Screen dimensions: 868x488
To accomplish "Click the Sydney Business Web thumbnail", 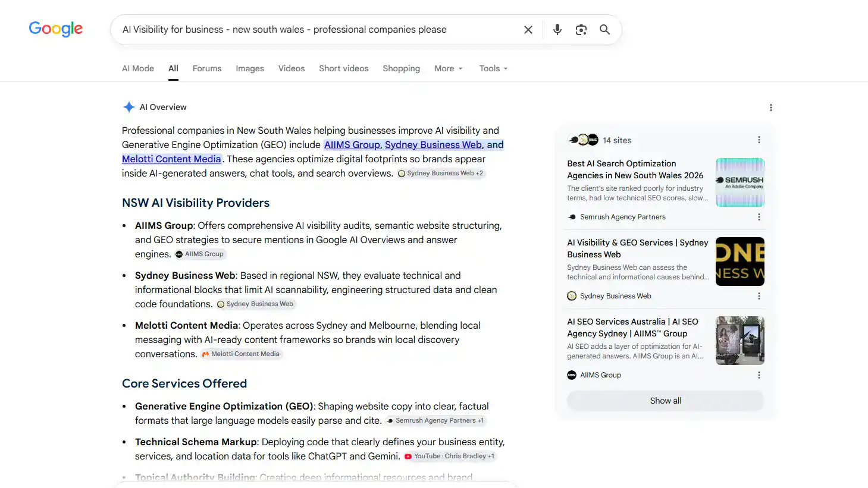I will tap(740, 262).
